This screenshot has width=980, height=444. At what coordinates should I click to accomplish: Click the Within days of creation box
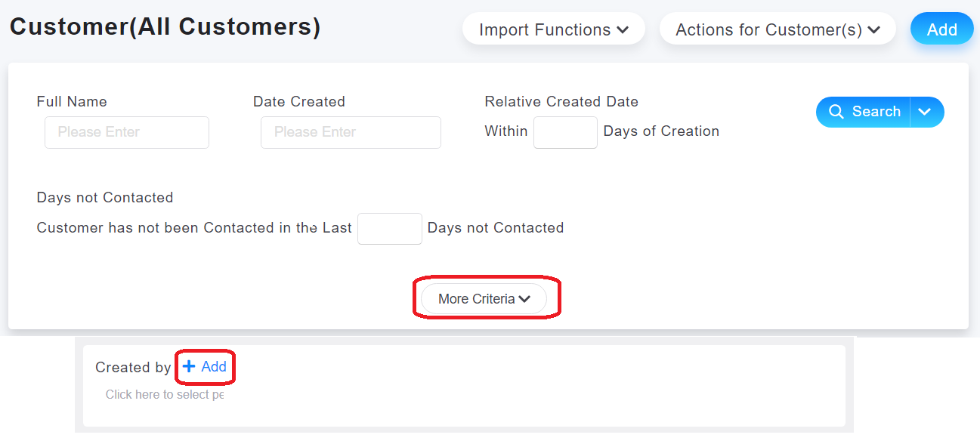(x=565, y=132)
